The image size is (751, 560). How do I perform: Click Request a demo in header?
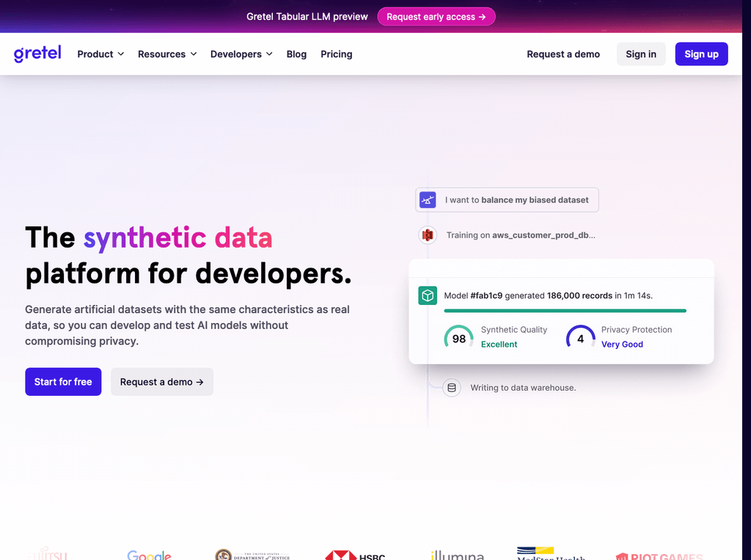click(x=563, y=54)
